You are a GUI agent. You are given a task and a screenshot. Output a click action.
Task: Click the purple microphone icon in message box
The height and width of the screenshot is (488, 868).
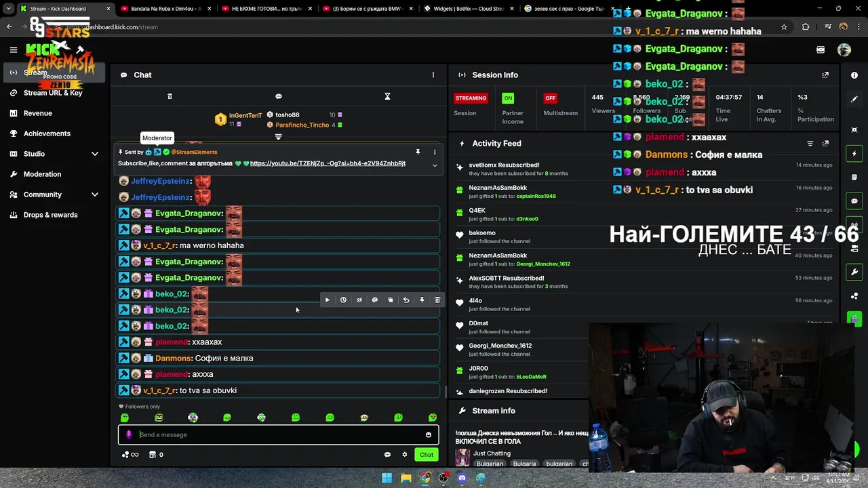pyautogui.click(x=129, y=434)
